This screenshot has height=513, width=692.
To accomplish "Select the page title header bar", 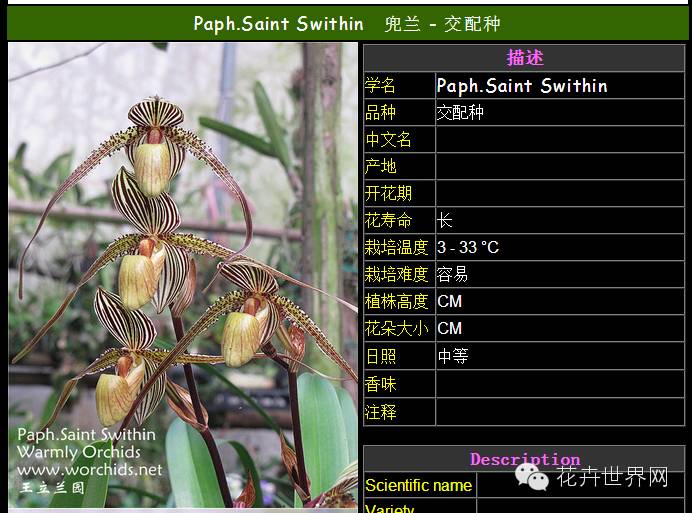I will (x=346, y=23).
